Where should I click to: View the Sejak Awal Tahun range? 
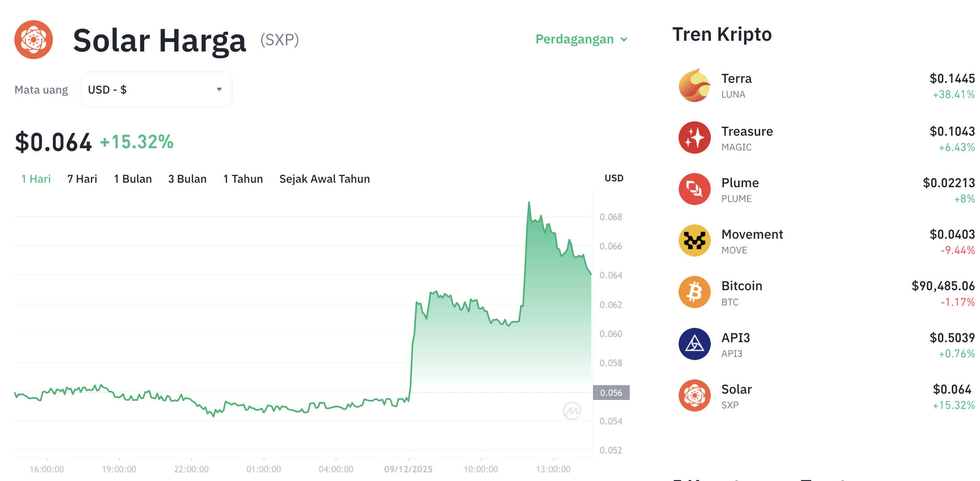(324, 179)
